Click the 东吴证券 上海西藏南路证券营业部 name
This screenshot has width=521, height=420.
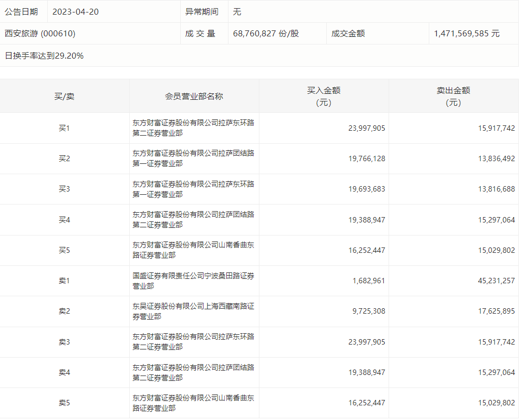193,311
